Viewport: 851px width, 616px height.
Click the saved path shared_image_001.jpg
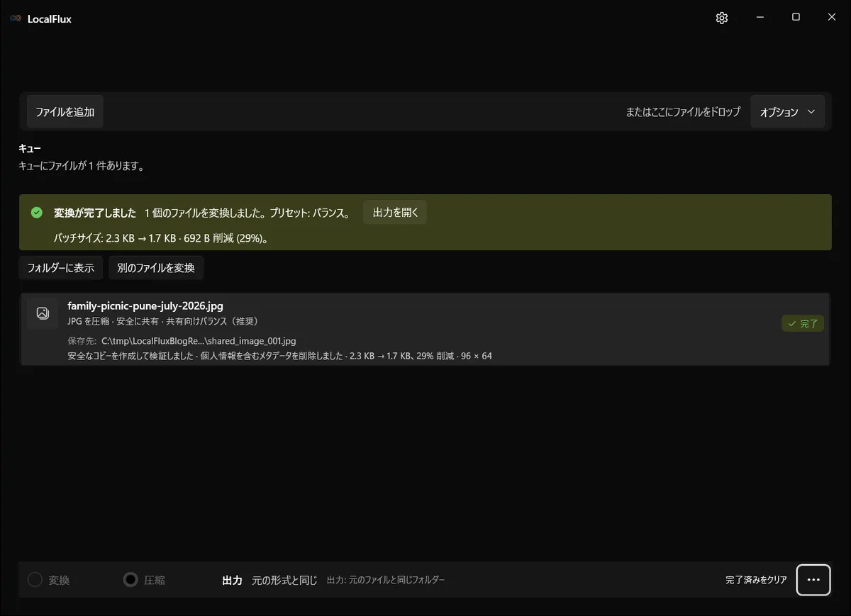pos(199,341)
